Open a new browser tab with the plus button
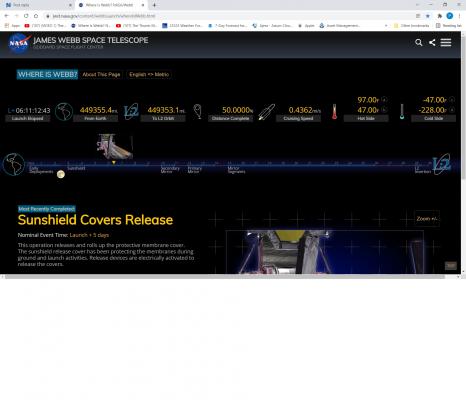Screen dimensions: 466x400 click(x=154, y=5)
